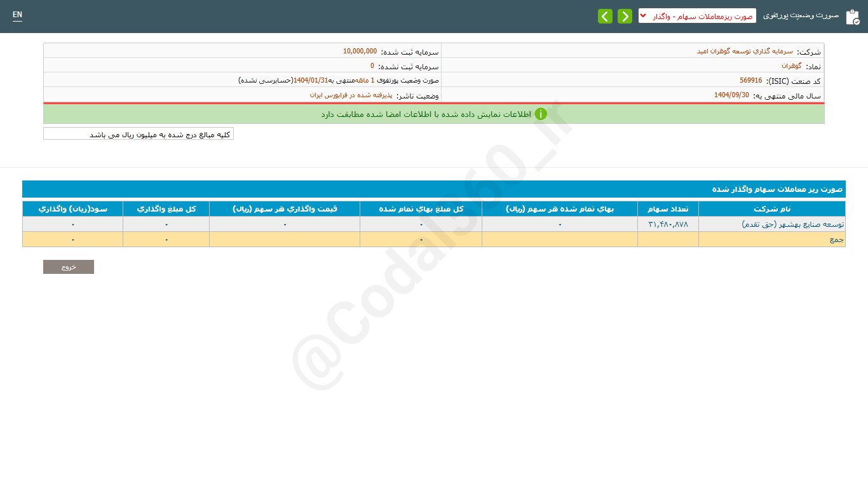Click the symbol value گوهران

[x=792, y=66]
